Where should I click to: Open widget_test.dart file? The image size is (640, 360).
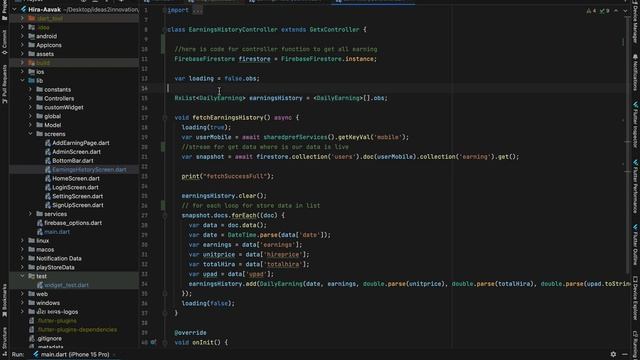coord(66,285)
